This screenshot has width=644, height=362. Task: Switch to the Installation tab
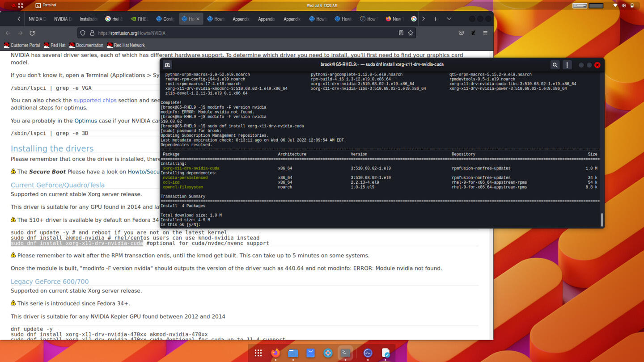(x=89, y=19)
